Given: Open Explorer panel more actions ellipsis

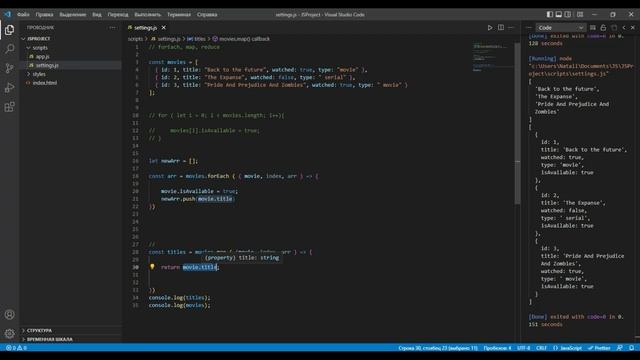Looking at the screenshot, I should pyautogui.click(x=112, y=28).
